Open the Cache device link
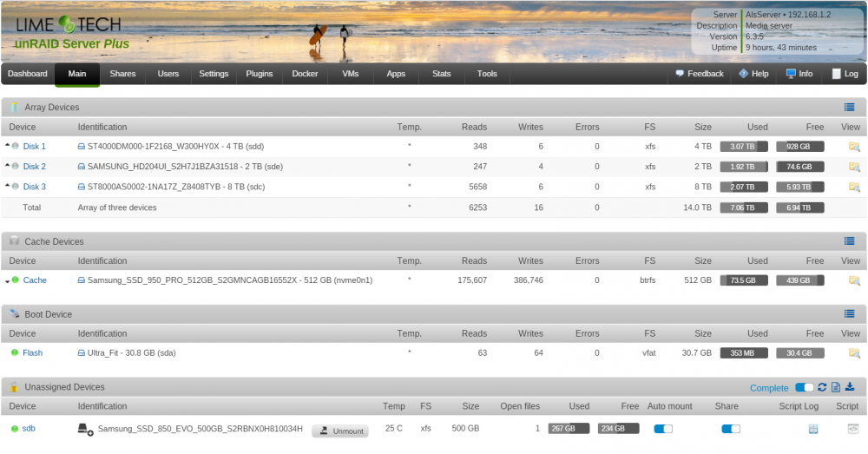This screenshot has width=868, height=454. coord(35,280)
